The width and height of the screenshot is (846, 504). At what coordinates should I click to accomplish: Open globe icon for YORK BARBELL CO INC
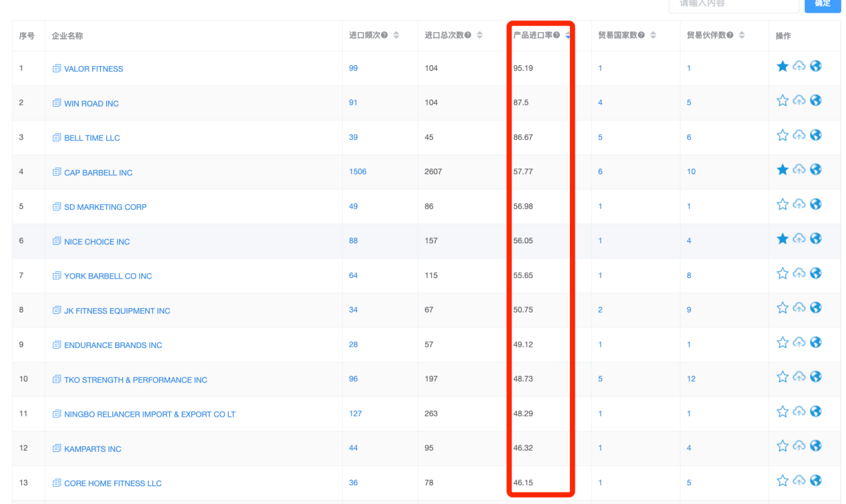pyautogui.click(x=815, y=273)
